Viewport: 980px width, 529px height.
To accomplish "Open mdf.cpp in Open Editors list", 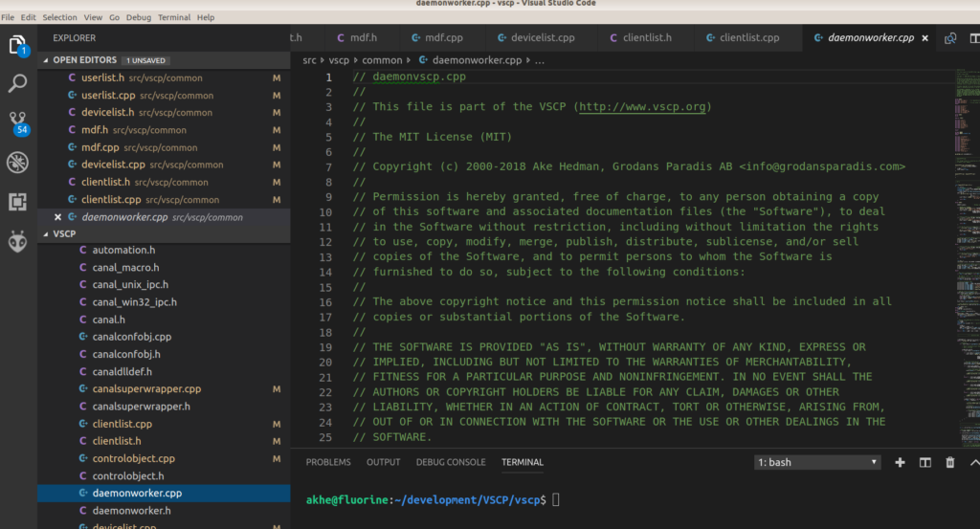I will 164,147.
